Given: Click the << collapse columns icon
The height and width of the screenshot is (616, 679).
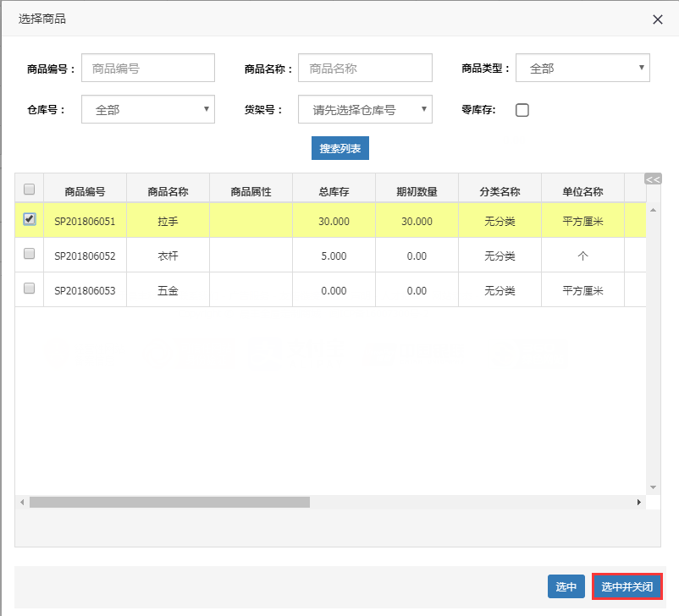Looking at the screenshot, I should coord(652,179).
